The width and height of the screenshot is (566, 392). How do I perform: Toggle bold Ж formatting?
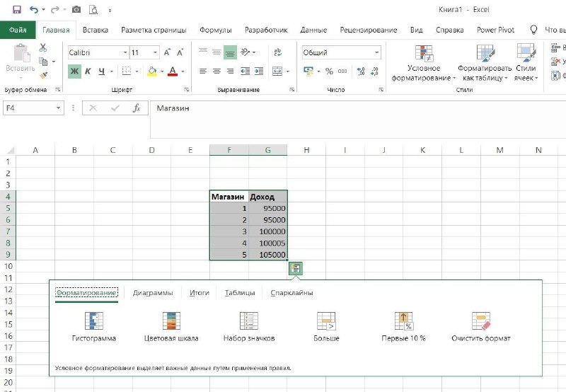pos(74,71)
